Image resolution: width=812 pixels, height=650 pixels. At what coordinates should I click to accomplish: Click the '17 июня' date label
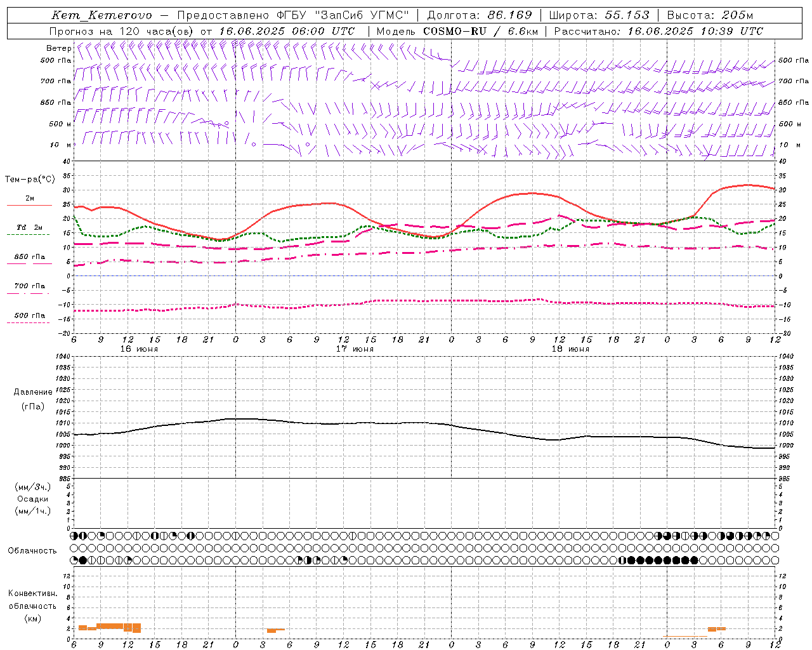tap(355, 349)
